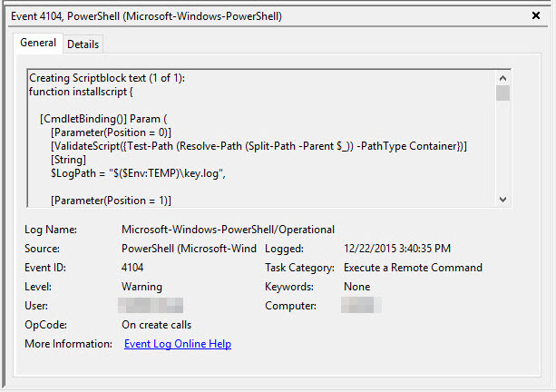Image resolution: width=556 pixels, height=392 pixels.
Task: Click the Keywords value None
Action: [x=357, y=287]
